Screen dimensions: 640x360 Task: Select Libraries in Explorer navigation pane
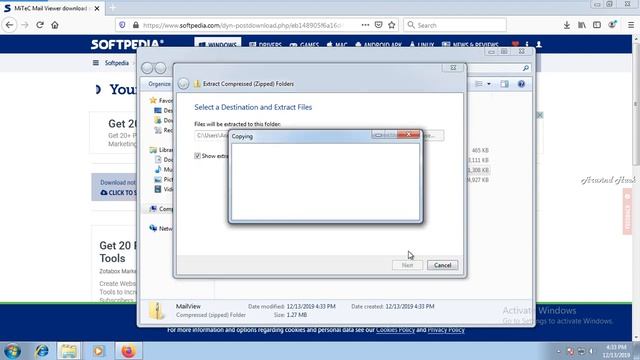pos(161,150)
